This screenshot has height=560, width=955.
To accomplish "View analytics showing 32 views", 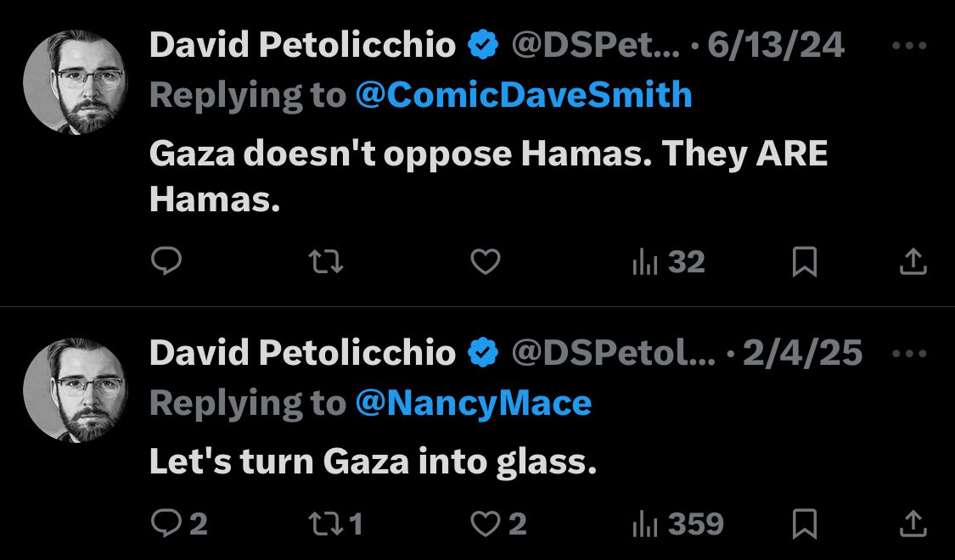I will [x=668, y=263].
